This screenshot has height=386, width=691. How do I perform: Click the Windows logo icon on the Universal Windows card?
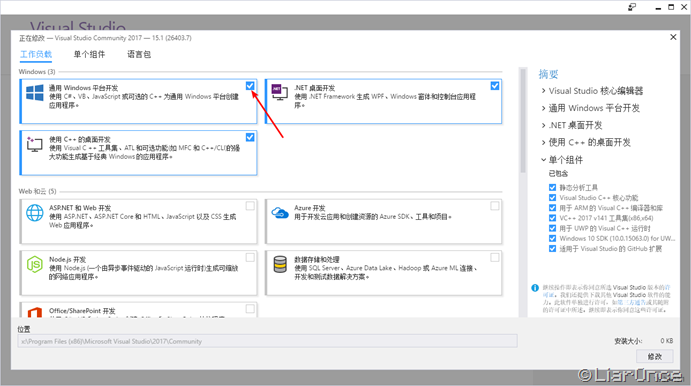[35, 93]
